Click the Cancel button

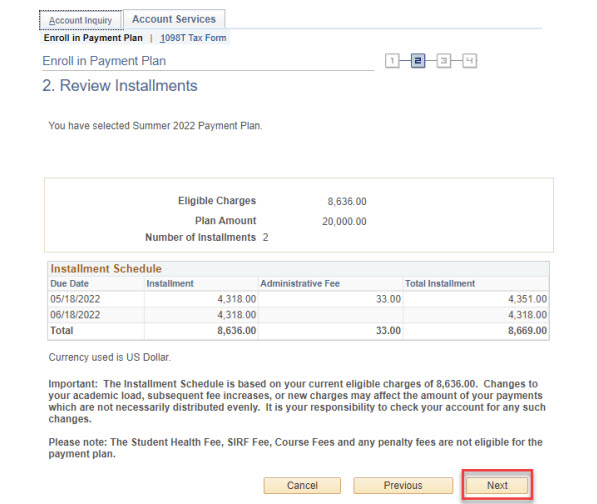pos(302,485)
